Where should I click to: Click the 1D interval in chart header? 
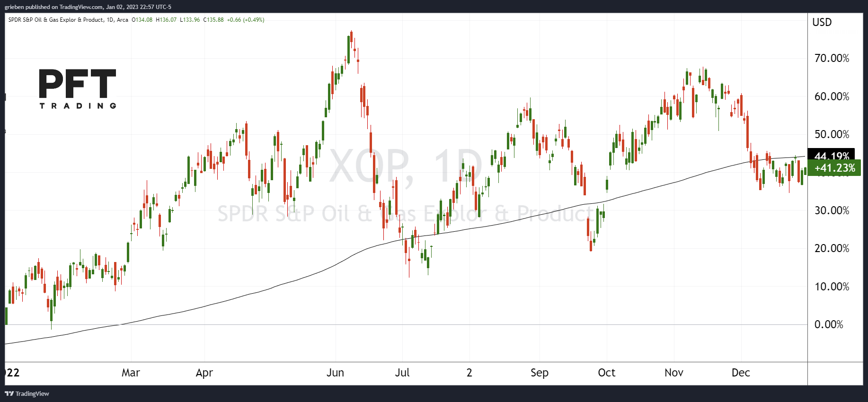(x=110, y=20)
